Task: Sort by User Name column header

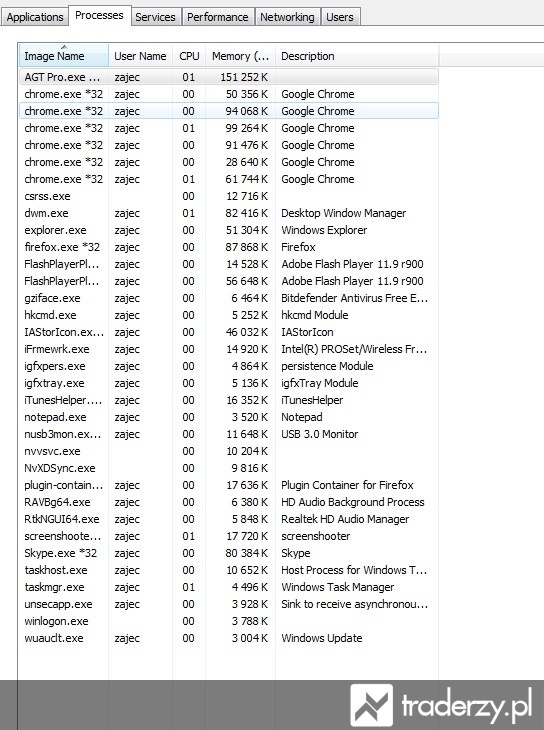Action: 140,55
